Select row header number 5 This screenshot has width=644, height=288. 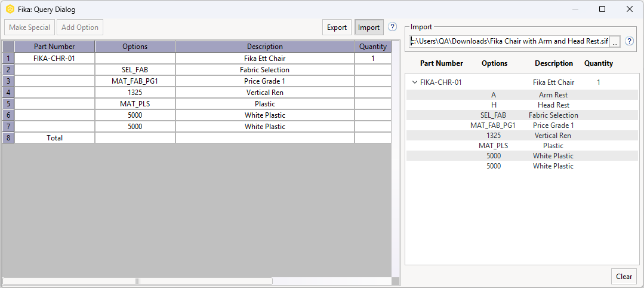[8, 104]
